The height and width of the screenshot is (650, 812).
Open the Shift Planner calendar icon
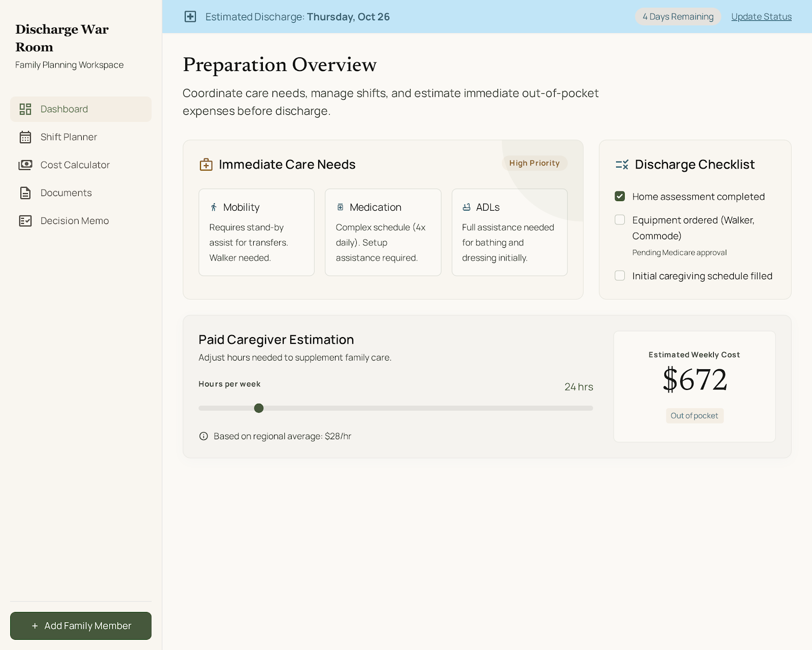click(25, 137)
